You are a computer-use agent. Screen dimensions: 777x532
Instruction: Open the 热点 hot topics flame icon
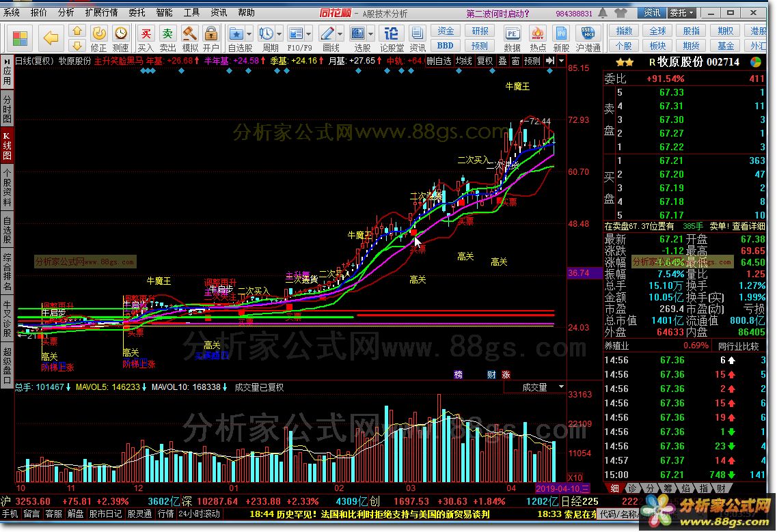(538, 39)
